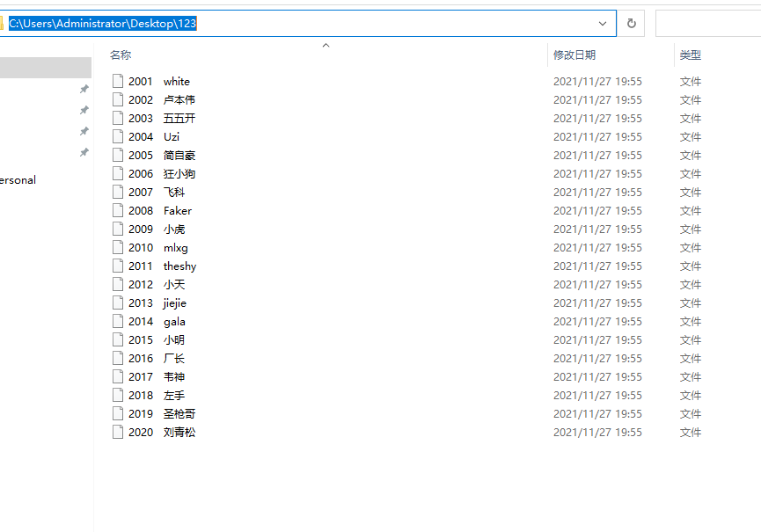761x532 pixels.
Task: Click the file icon beside 2013 jiejie
Action: pos(118,302)
